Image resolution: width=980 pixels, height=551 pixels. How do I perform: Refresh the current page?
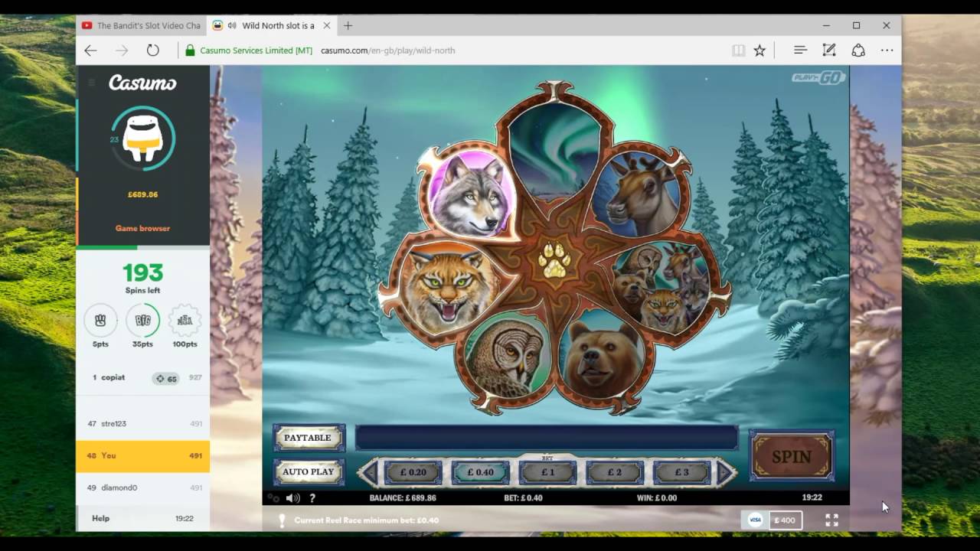pos(153,50)
